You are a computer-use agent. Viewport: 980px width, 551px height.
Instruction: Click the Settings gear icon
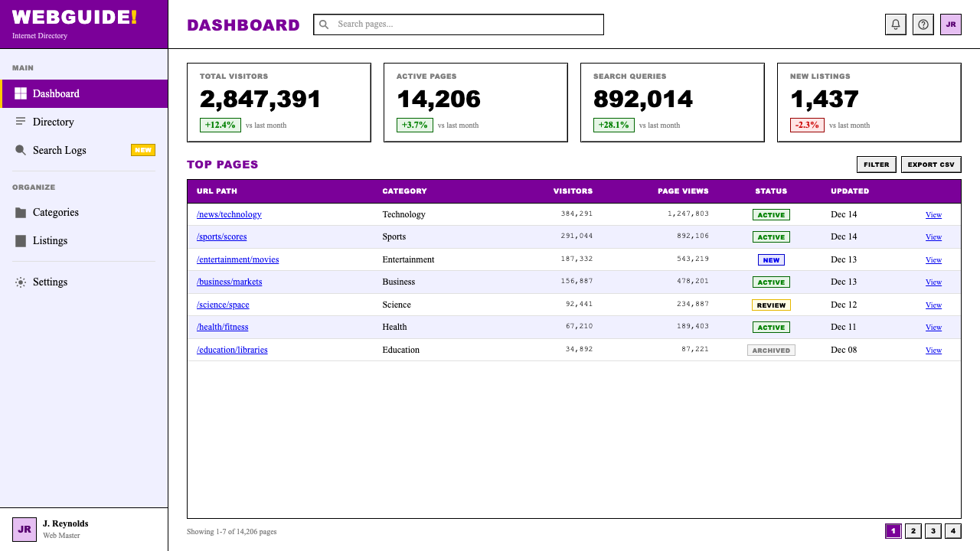pyautogui.click(x=21, y=282)
